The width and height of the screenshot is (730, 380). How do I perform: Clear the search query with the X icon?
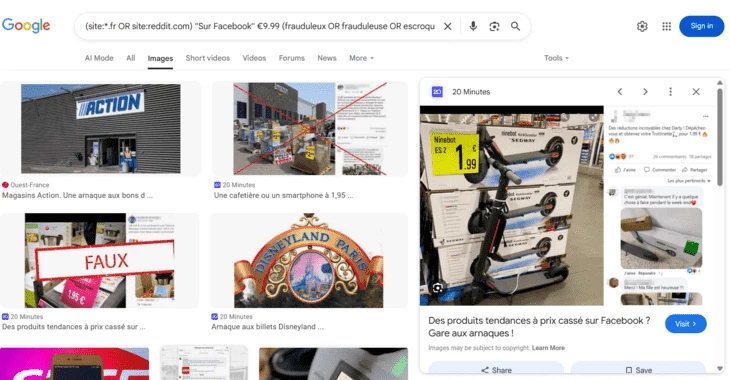pos(447,27)
